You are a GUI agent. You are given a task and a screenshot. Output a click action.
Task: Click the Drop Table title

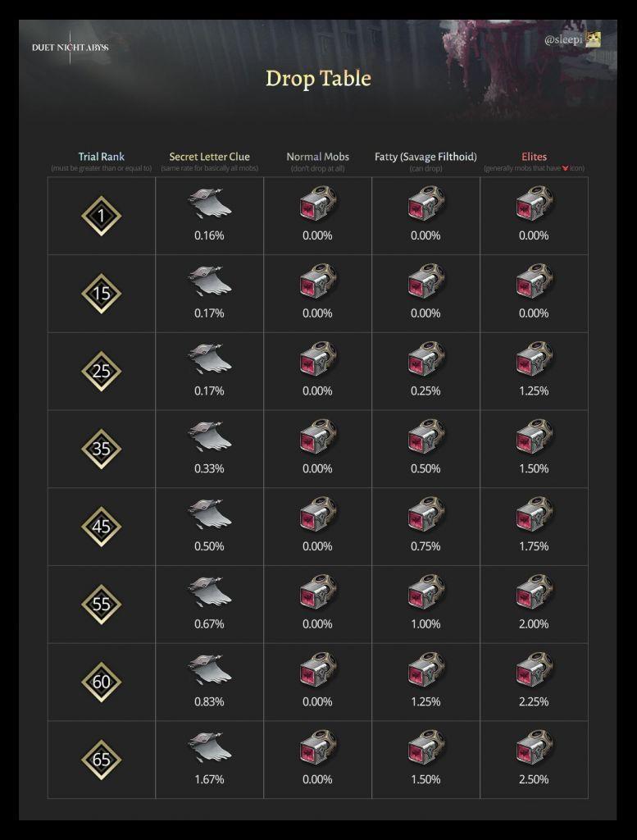point(318,79)
